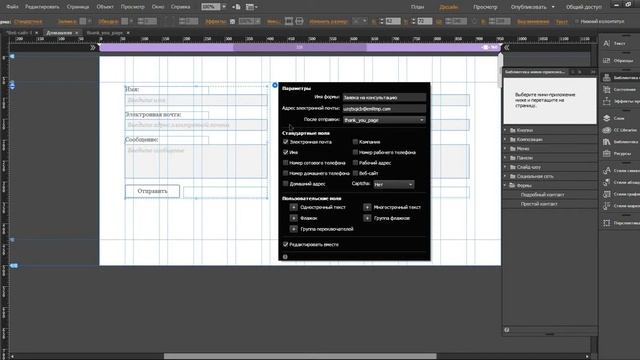The width and height of the screenshot is (640, 360).
Task: Click the Адрес электронной почты input field
Action: pos(384,109)
